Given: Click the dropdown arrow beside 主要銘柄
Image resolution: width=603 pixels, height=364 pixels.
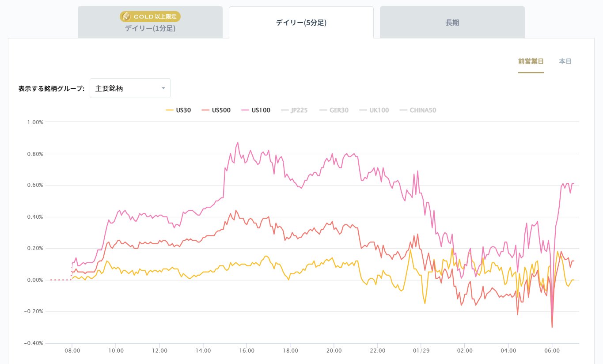Looking at the screenshot, I should 163,88.
